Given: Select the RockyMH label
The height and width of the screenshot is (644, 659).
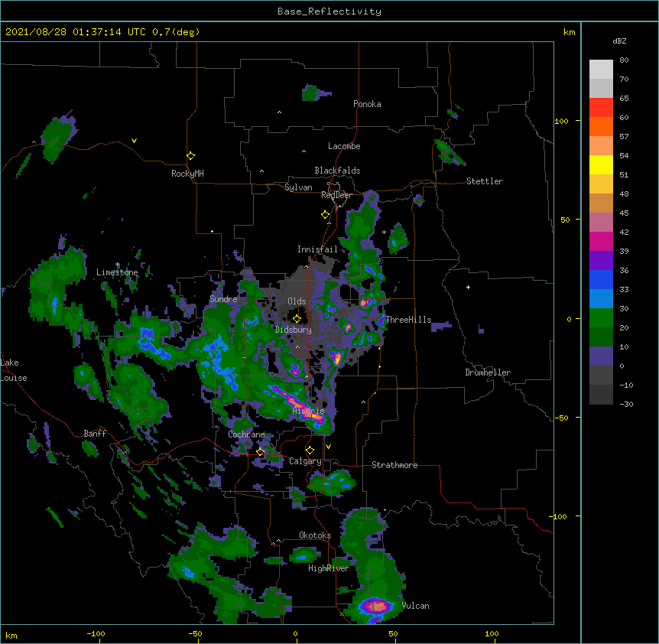Looking at the screenshot, I should pos(187,174).
